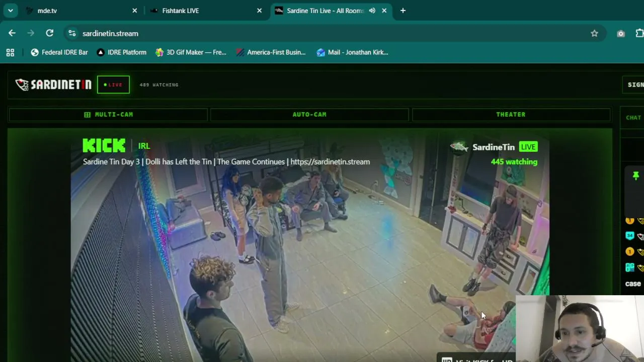Reload the current page

point(49,33)
